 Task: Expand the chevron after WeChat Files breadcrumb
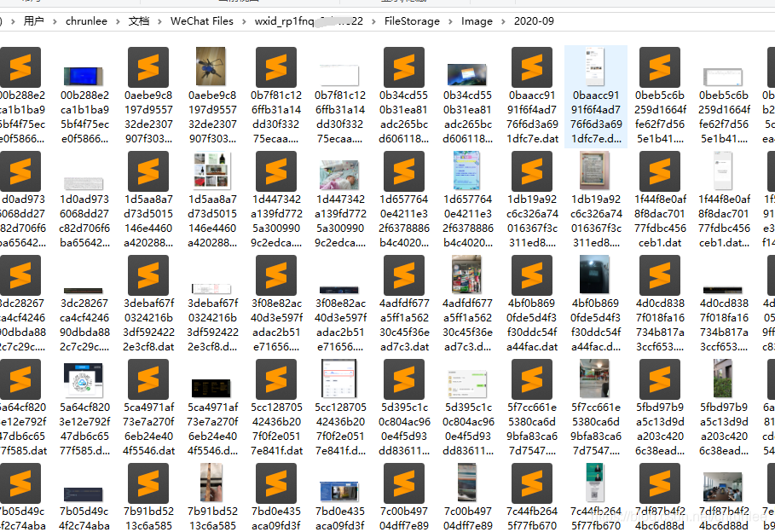pos(244,21)
